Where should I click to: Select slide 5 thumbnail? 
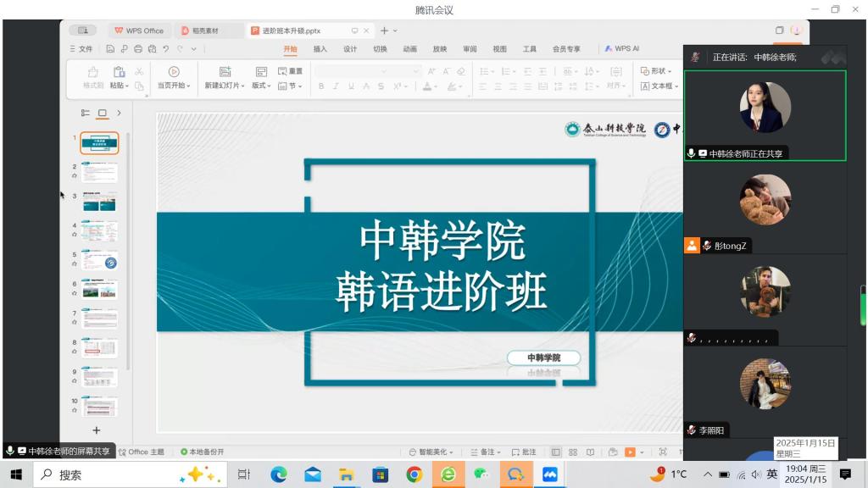click(x=99, y=261)
